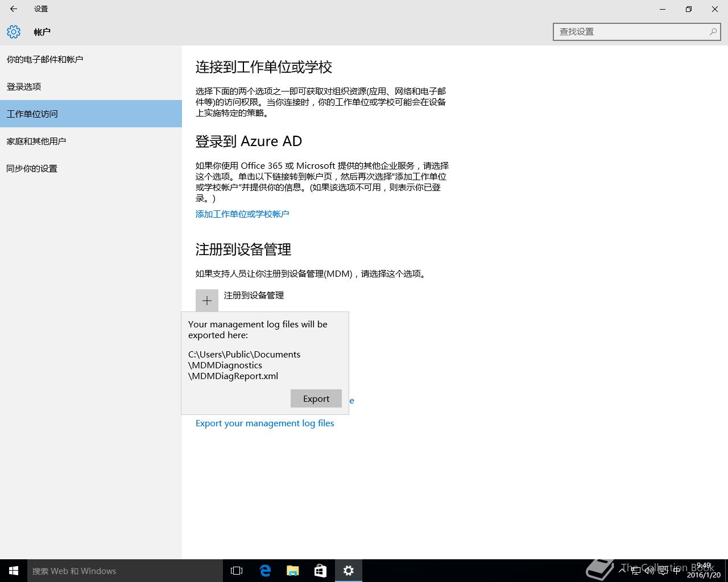The image size is (728, 582).
Task: Select 你的电子邮件和帐户 in the sidebar
Action: point(91,59)
